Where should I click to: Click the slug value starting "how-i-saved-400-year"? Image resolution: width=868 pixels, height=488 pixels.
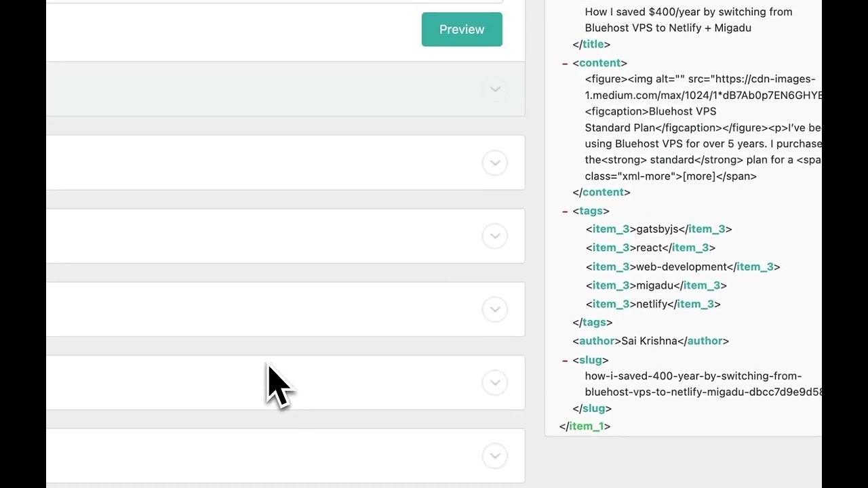703,384
